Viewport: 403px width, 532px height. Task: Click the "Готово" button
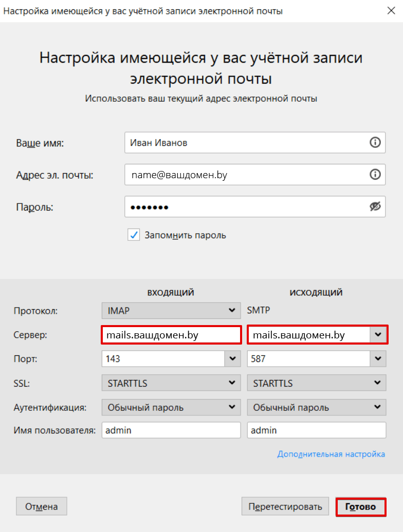point(360,507)
